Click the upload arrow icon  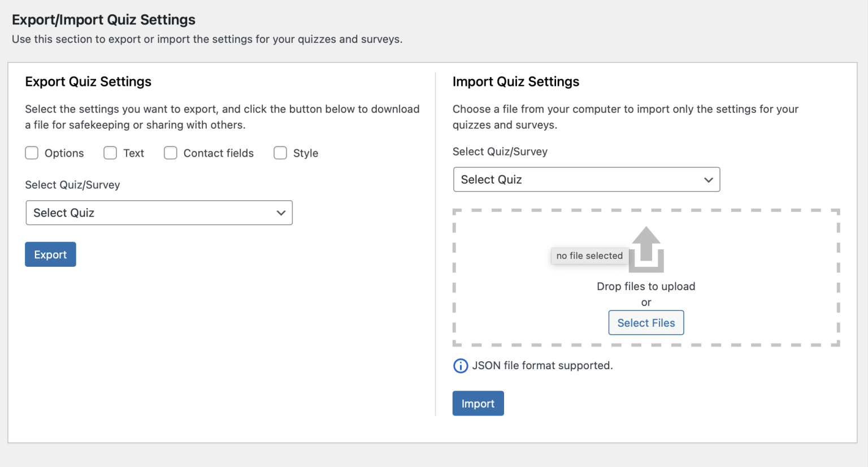tap(646, 249)
